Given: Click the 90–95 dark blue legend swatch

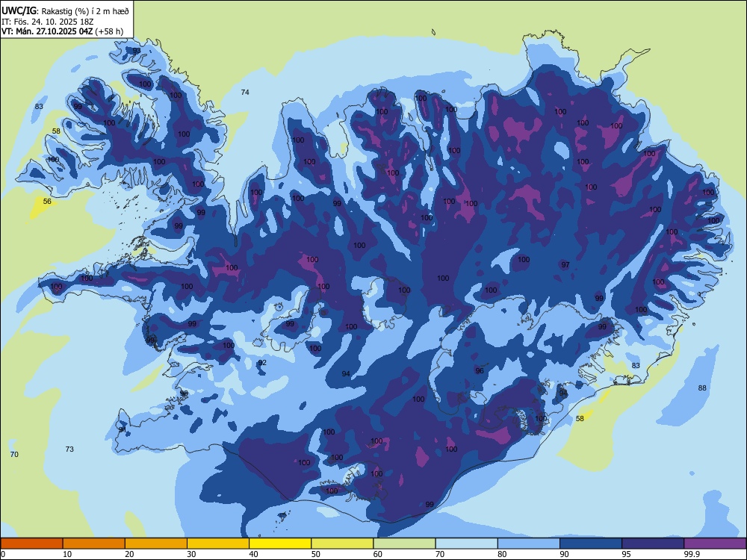Looking at the screenshot, I should pyautogui.click(x=591, y=544).
